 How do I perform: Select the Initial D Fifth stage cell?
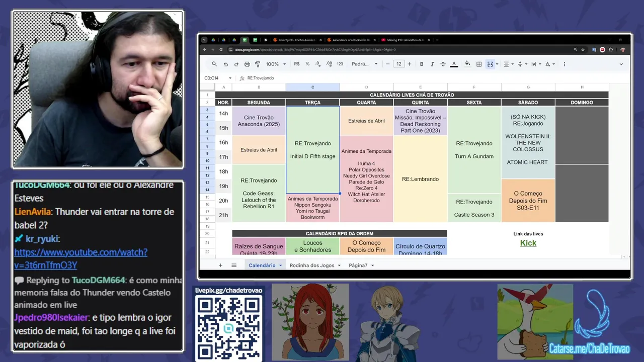(x=312, y=150)
